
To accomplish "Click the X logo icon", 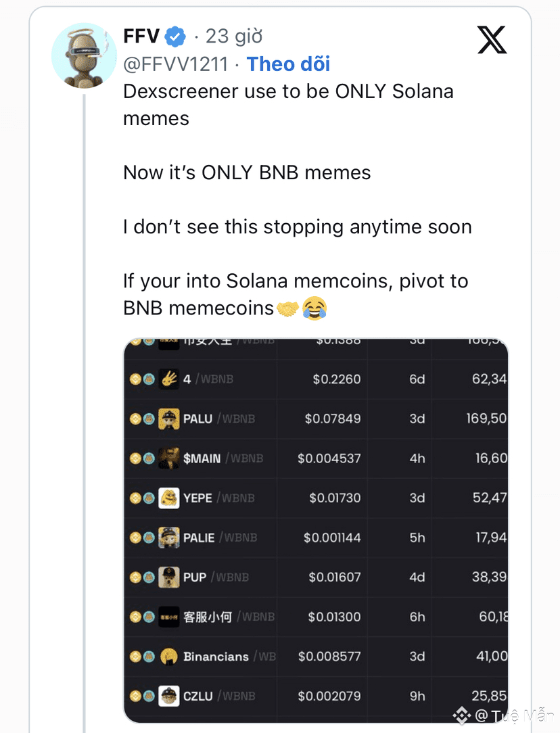I will click(492, 39).
